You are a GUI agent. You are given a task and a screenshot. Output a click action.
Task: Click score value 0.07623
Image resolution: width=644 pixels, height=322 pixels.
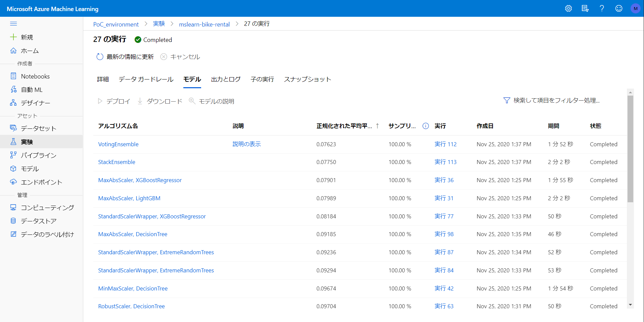tap(326, 144)
